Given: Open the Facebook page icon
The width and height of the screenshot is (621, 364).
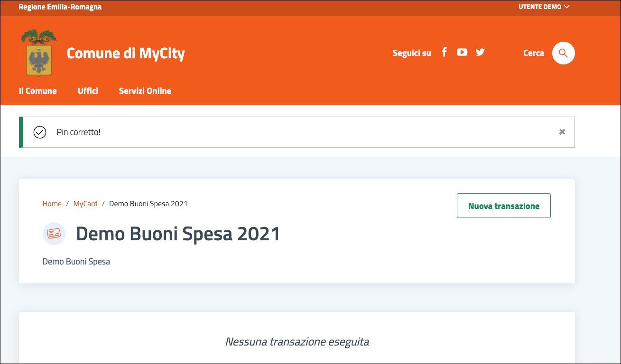Looking at the screenshot, I should pyautogui.click(x=444, y=53).
